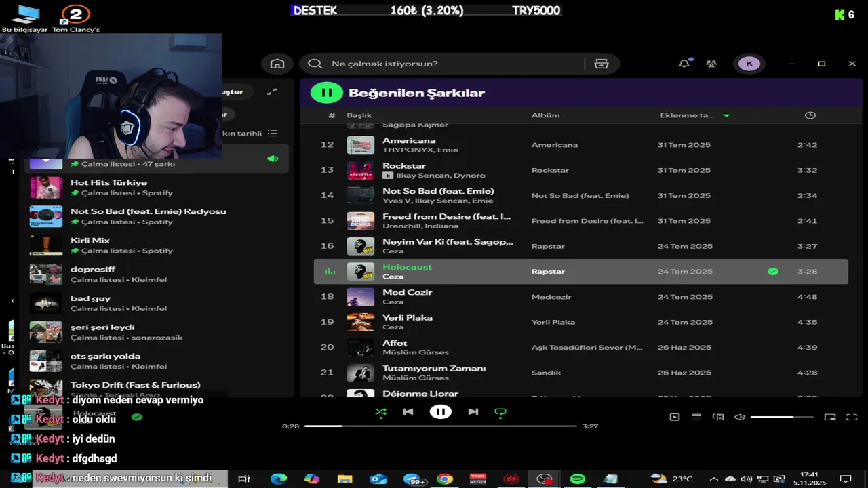Open the queue icon
Viewport: 868px width, 488px height.
pos(696,418)
